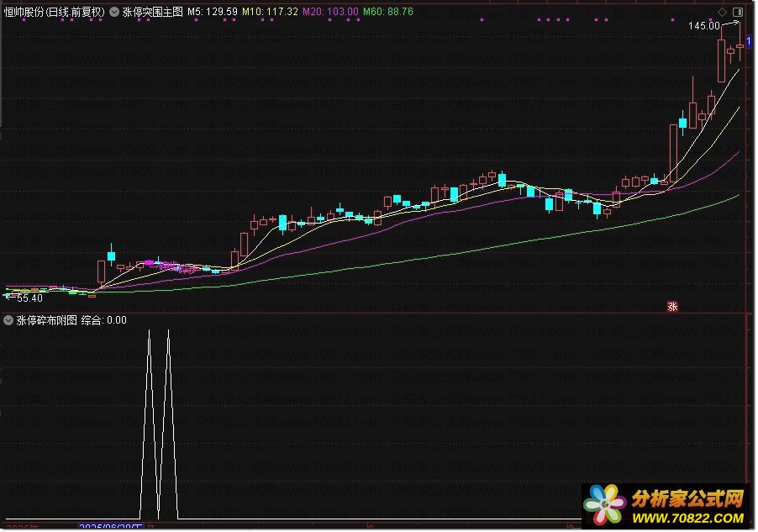The height and width of the screenshot is (532, 758).
Task: Click the red 涨 marker below the candles
Action: (672, 306)
